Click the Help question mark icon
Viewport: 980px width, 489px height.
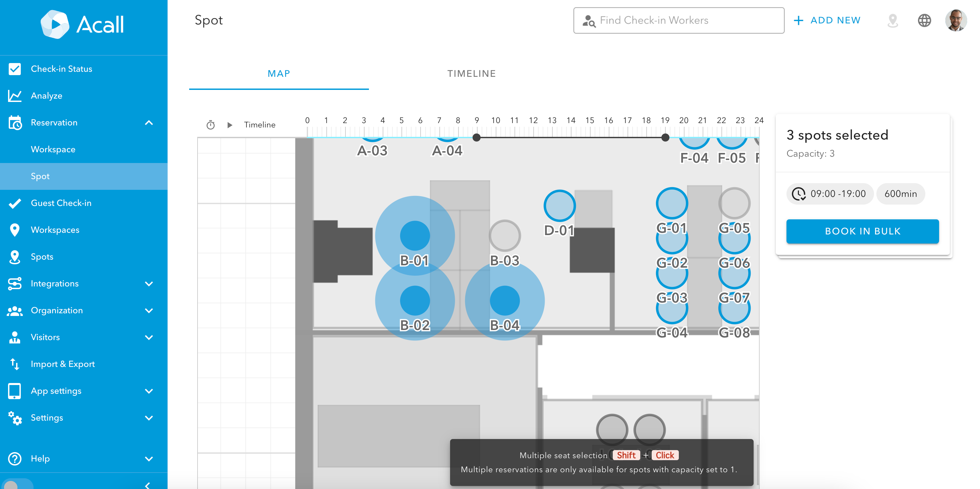point(14,458)
